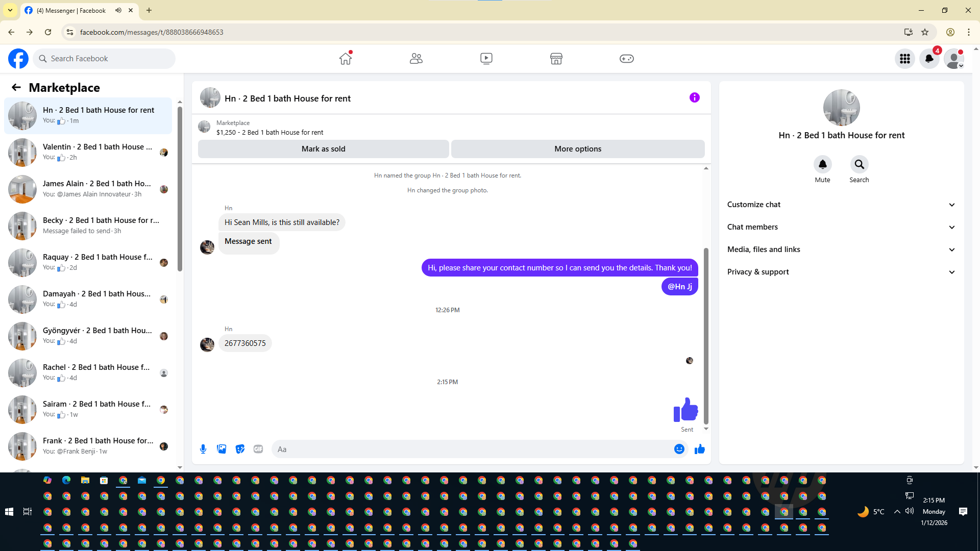Expand Customize chat section
The image size is (980, 551).
[x=841, y=205]
